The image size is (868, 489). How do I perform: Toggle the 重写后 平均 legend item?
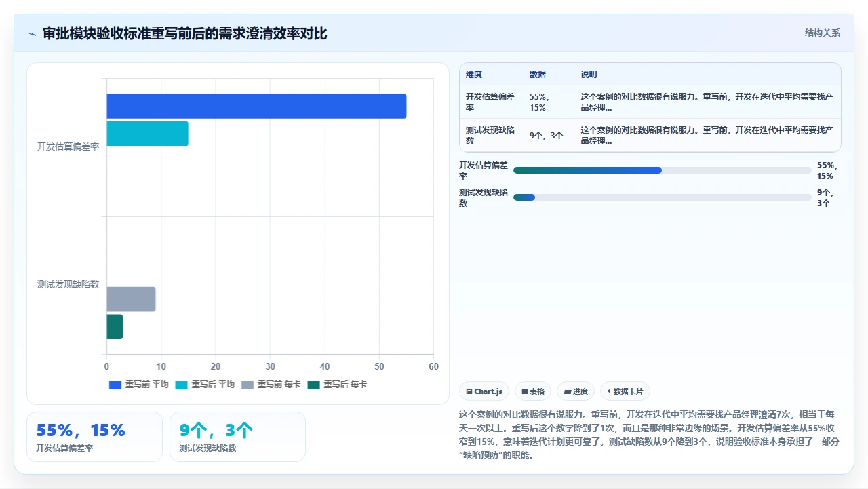[205, 385]
